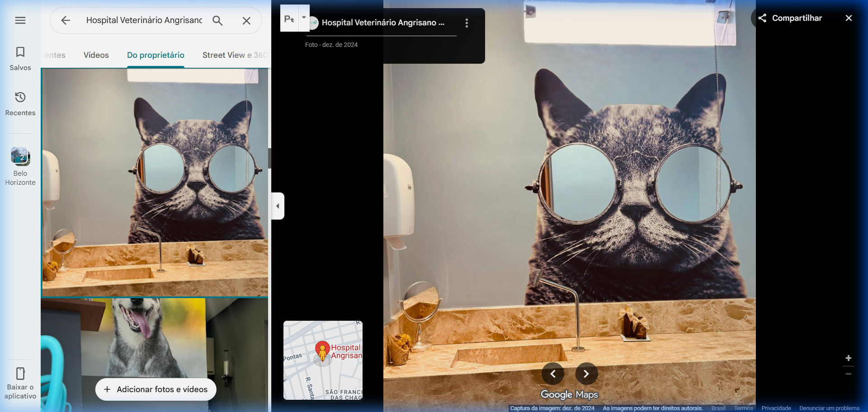
Task: Click Adicionar fotos e vídeos button
Action: (156, 389)
